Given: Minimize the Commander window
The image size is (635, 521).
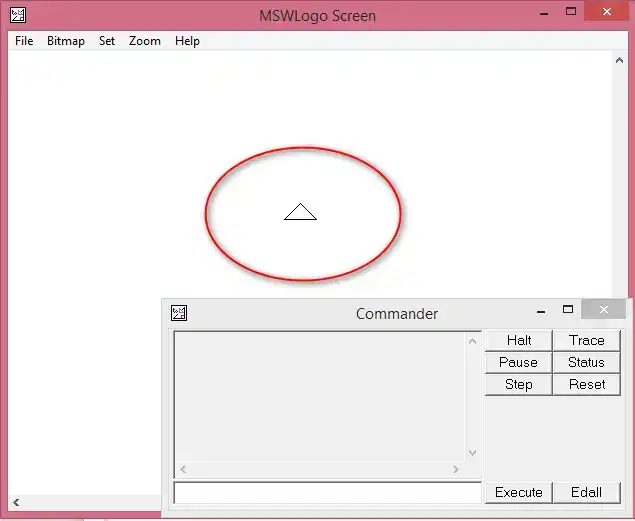Looking at the screenshot, I should coord(541,311).
